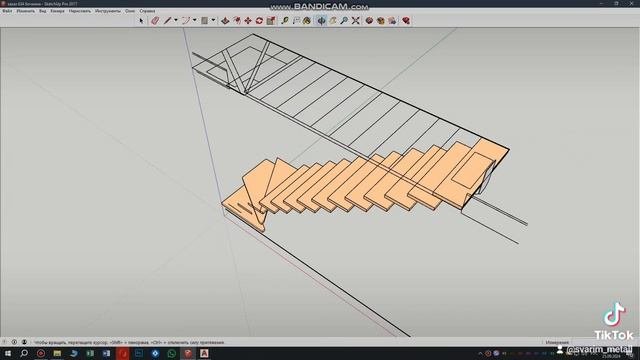
Task: Activate the Push/Pull tool
Action: (225, 20)
